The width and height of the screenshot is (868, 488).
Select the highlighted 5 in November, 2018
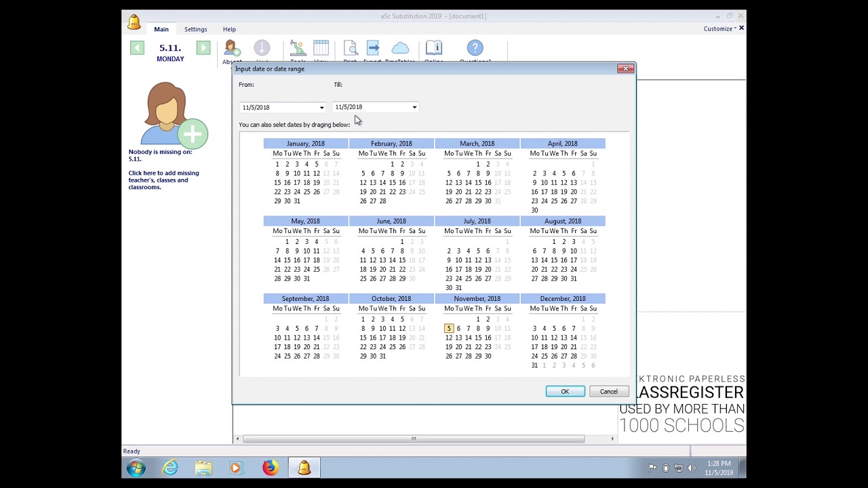click(448, 328)
